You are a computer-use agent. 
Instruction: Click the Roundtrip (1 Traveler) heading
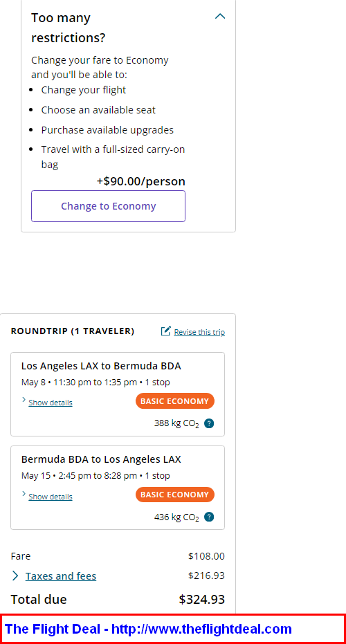click(x=73, y=331)
